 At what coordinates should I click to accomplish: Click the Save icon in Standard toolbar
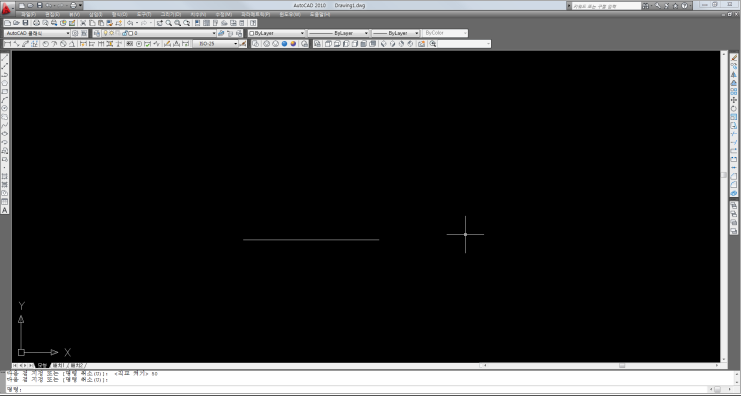[26, 23]
